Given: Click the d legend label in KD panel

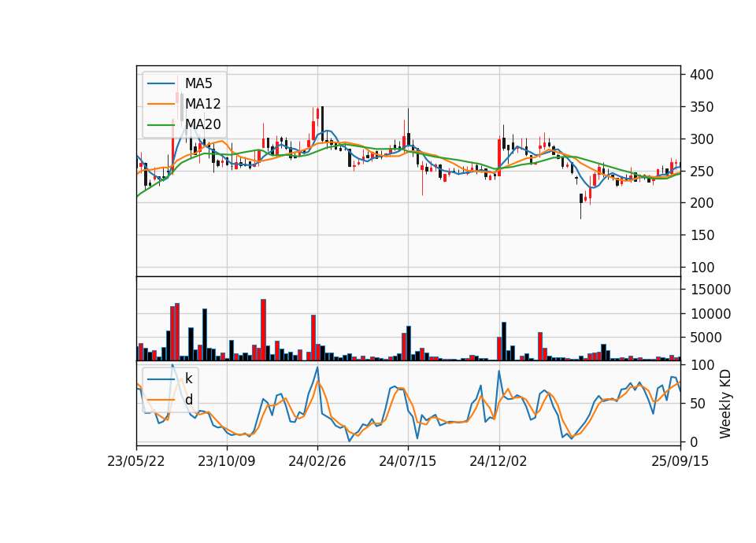Looking at the screenshot, I should tap(189, 400).
